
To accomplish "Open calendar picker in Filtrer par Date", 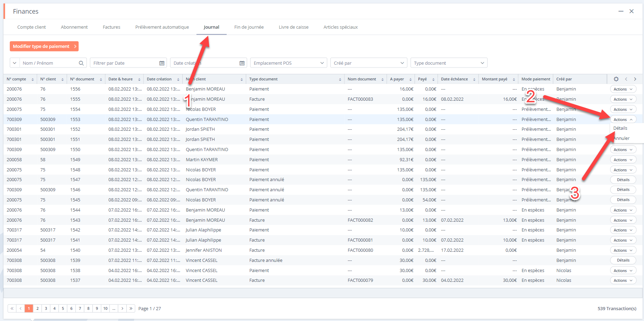I will pyautogui.click(x=162, y=63).
